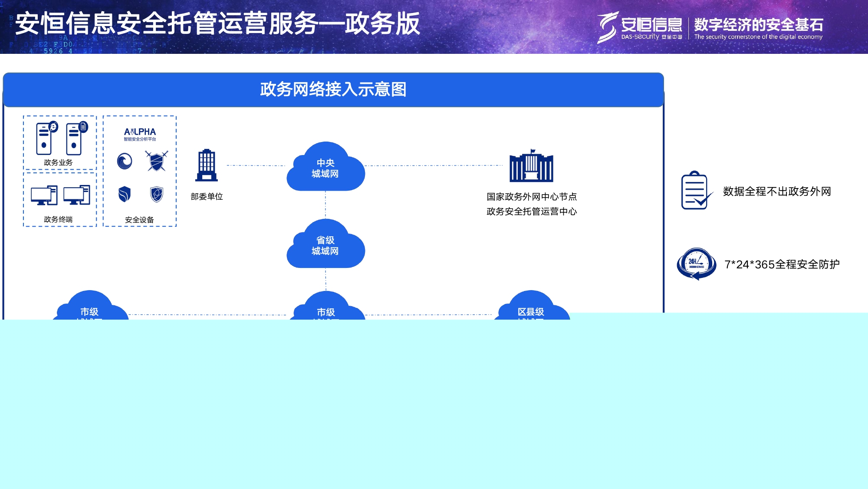Click the DAS-Security company logo
868x489 pixels.
coord(639,27)
